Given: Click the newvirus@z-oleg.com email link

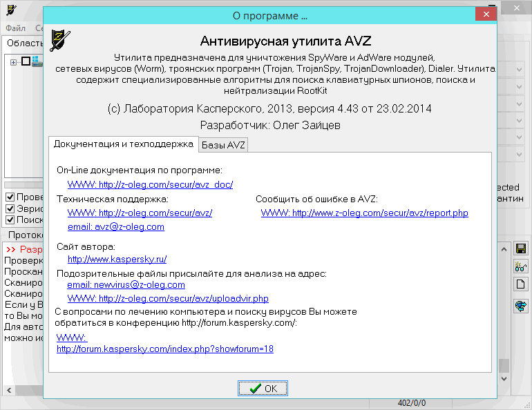Looking at the screenshot, I should coord(126,285).
